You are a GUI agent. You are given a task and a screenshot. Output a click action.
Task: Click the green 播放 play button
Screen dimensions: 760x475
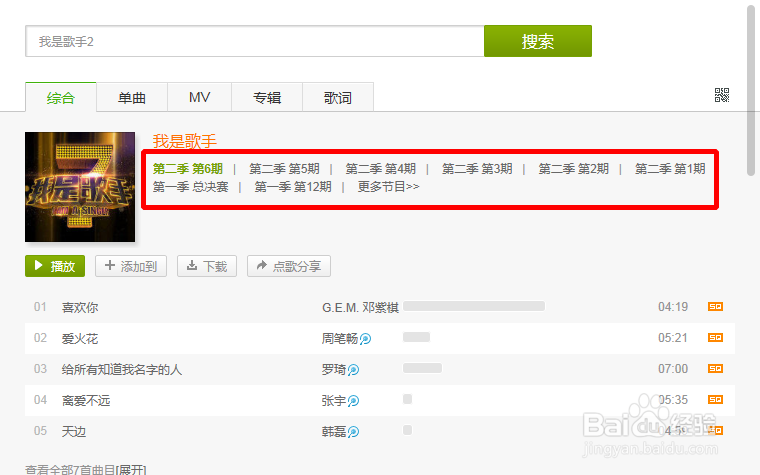55,266
